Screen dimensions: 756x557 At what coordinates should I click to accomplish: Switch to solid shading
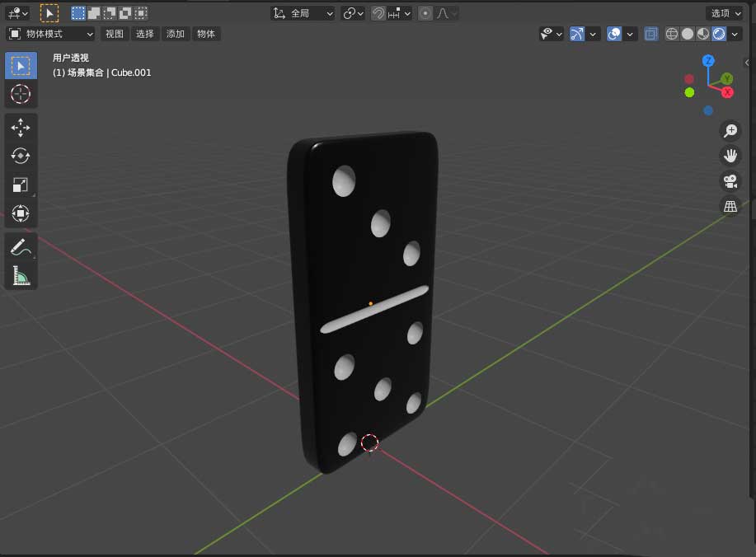click(688, 34)
